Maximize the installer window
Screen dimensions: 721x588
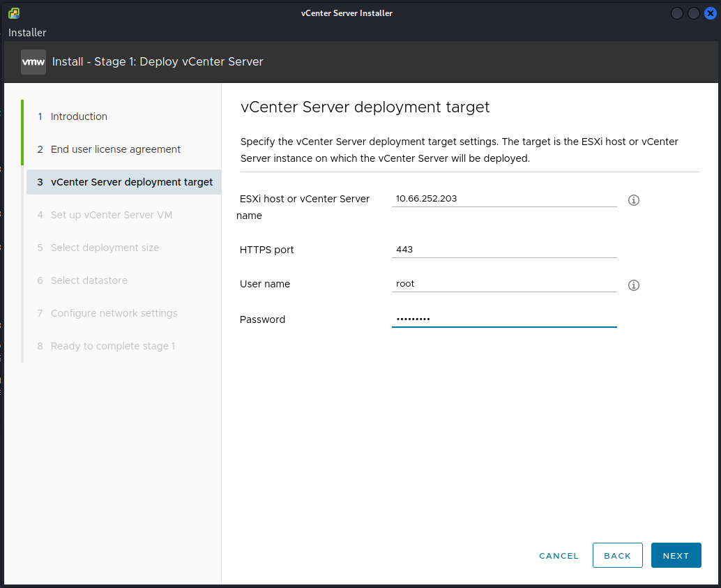click(x=694, y=13)
